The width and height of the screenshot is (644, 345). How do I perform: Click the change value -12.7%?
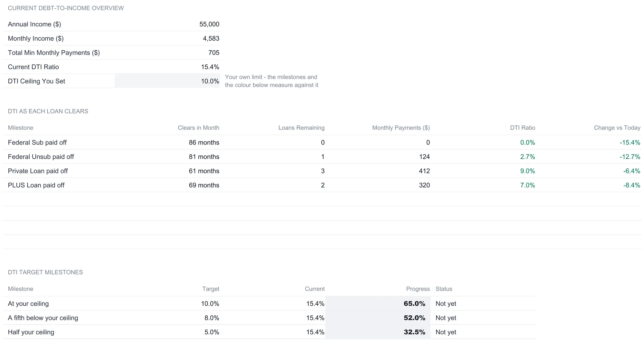(630, 156)
